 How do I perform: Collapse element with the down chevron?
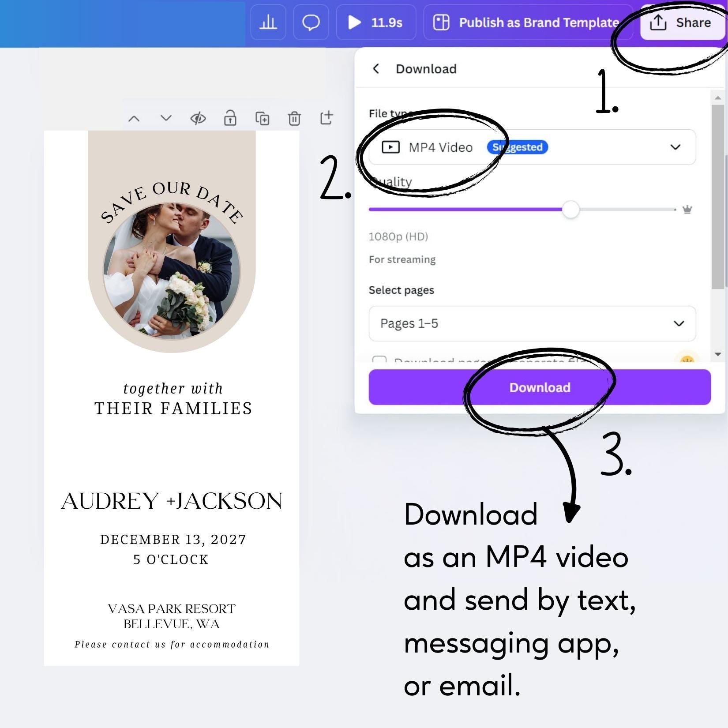(x=165, y=118)
